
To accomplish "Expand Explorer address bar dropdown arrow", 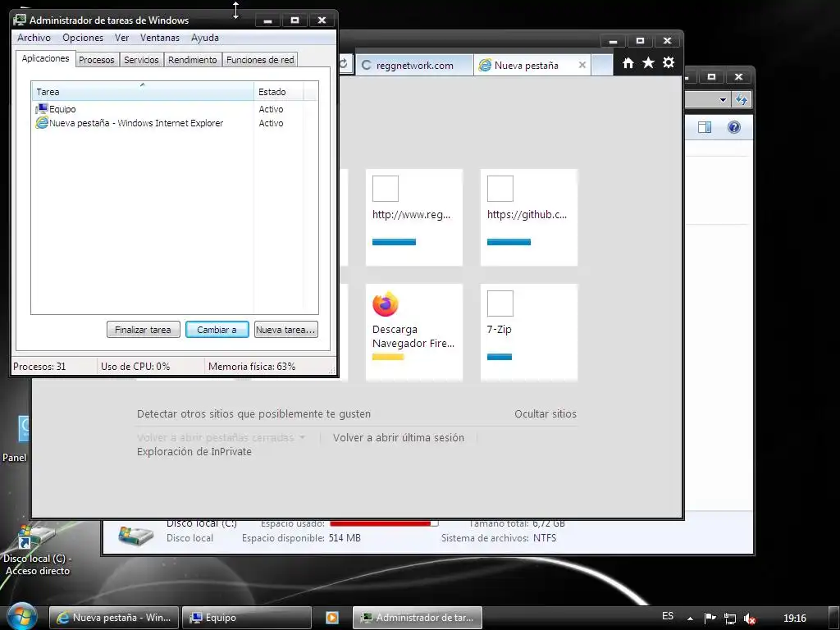I will pos(723,99).
